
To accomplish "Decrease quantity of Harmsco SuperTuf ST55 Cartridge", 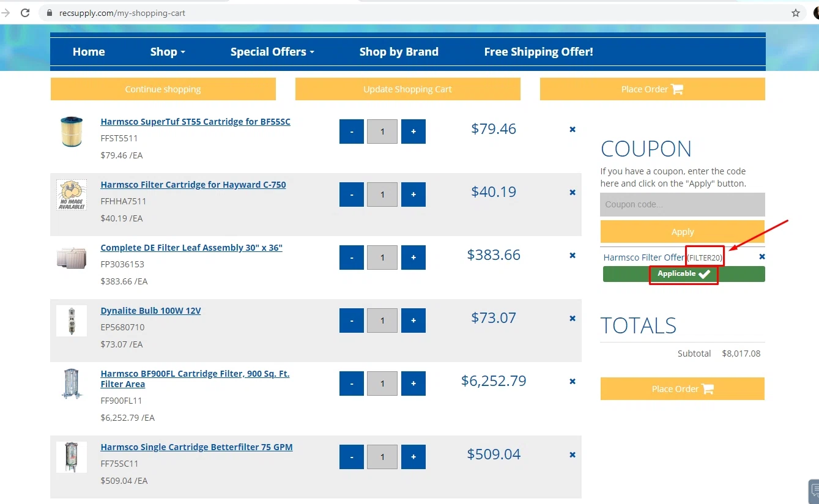I will [x=352, y=132].
